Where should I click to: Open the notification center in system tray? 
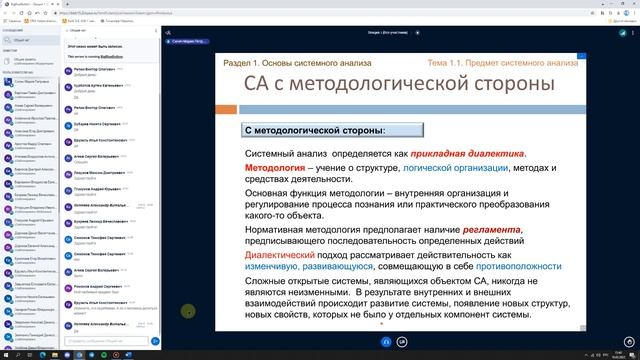click(632, 355)
